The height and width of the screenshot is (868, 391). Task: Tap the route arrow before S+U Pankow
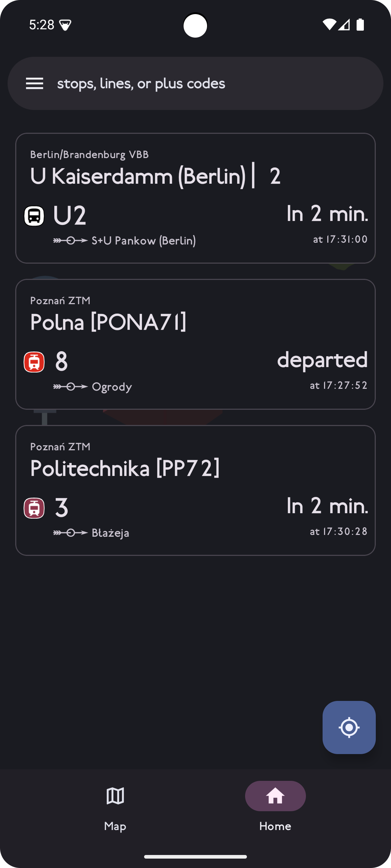coord(71,241)
